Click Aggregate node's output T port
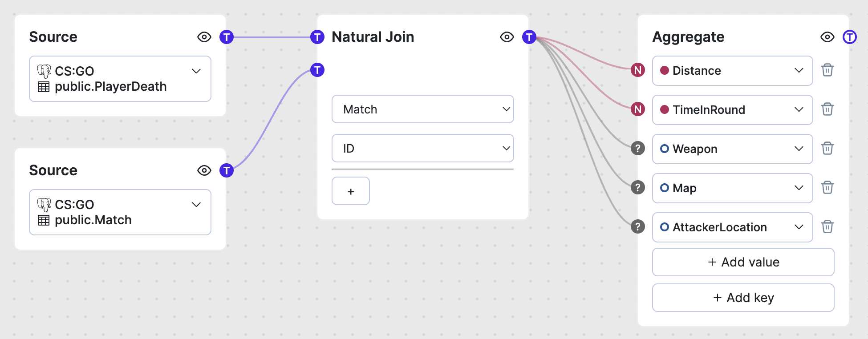This screenshot has width=868, height=339. click(x=850, y=37)
